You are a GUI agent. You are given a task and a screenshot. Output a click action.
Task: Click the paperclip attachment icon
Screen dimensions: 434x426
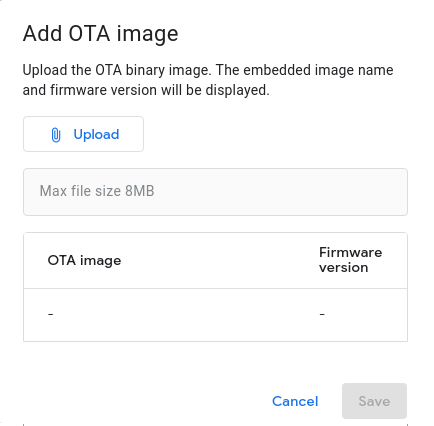pyautogui.click(x=56, y=135)
